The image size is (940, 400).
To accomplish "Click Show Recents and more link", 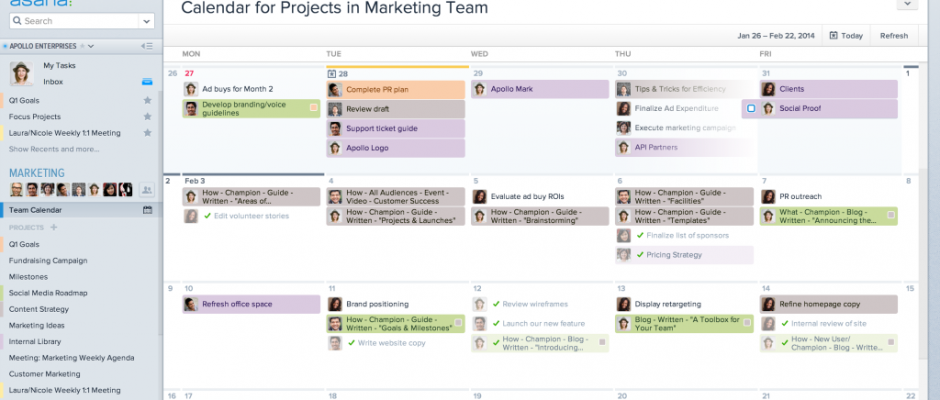I will pyautogui.click(x=54, y=149).
